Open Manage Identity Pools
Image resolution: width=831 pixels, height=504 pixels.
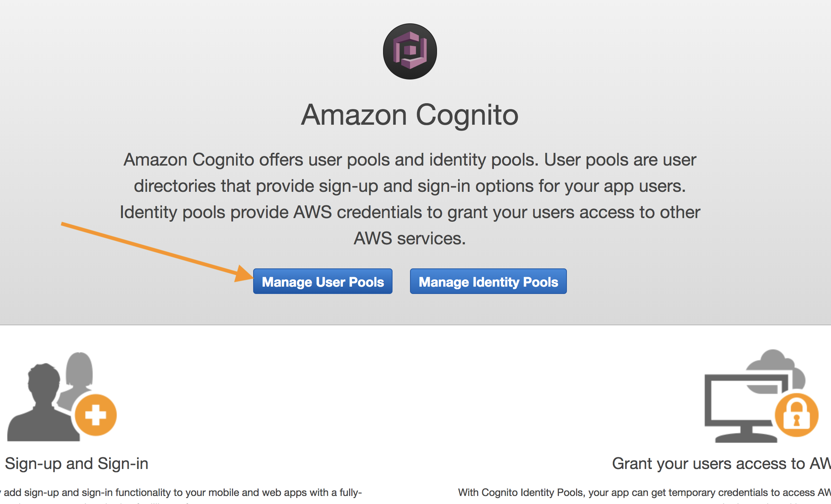[488, 281]
